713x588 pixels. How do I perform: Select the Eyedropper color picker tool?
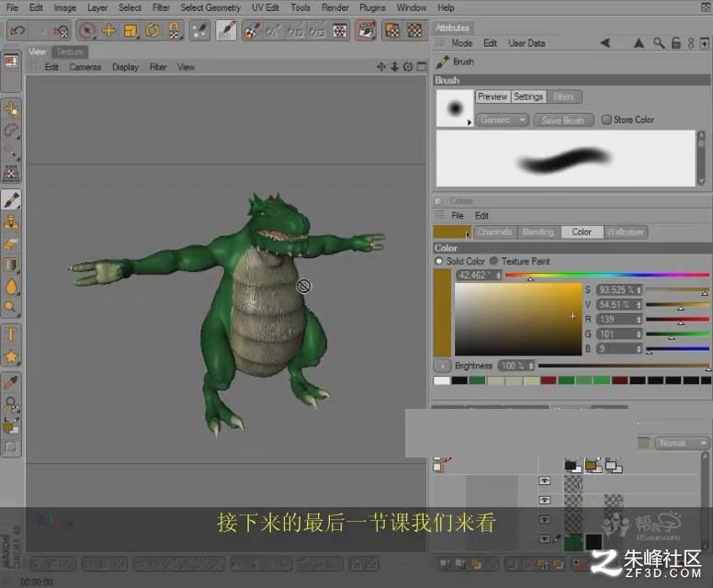click(x=11, y=381)
